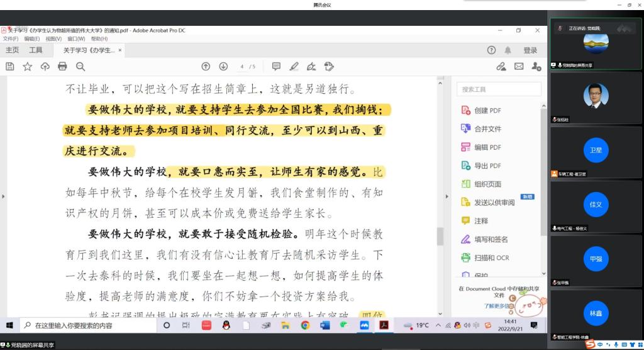The width and height of the screenshot is (644, 350).
Task: Switch to the Home tab (主页)
Action: [x=12, y=50]
